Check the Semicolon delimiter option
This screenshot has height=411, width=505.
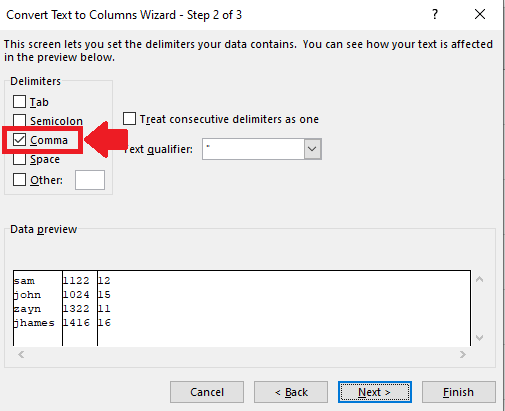(x=19, y=120)
